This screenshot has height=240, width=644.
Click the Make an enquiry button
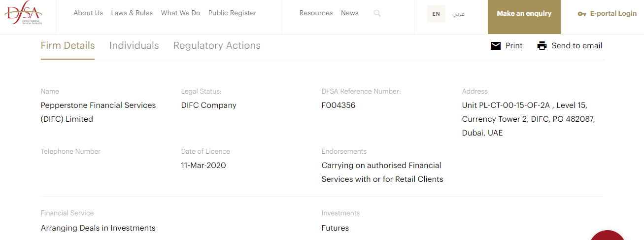[x=524, y=17]
